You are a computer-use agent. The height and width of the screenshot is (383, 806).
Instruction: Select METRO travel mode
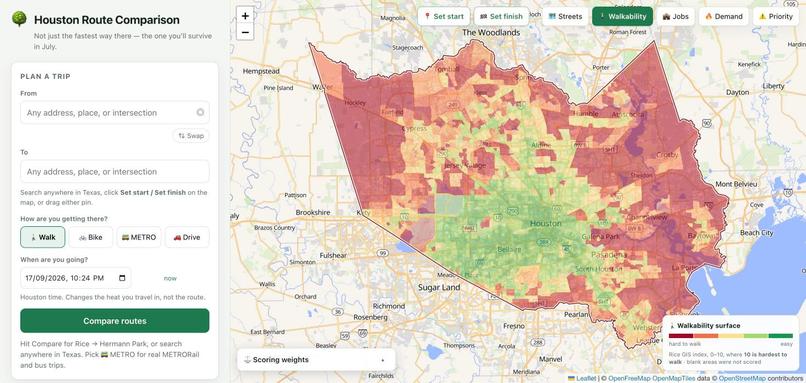pyautogui.click(x=139, y=237)
